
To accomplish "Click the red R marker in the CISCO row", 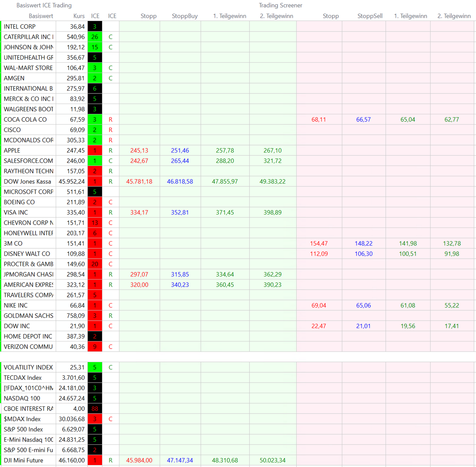I will 111,130.
